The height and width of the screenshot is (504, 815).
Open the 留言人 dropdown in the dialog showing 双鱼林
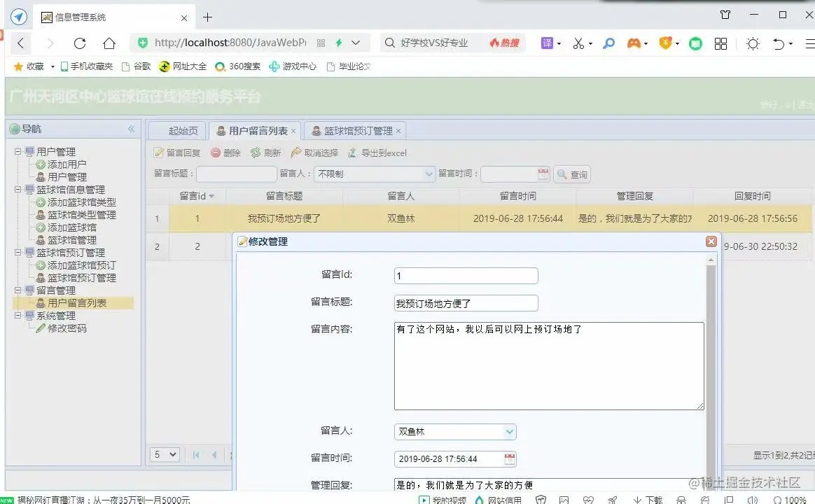(510, 431)
